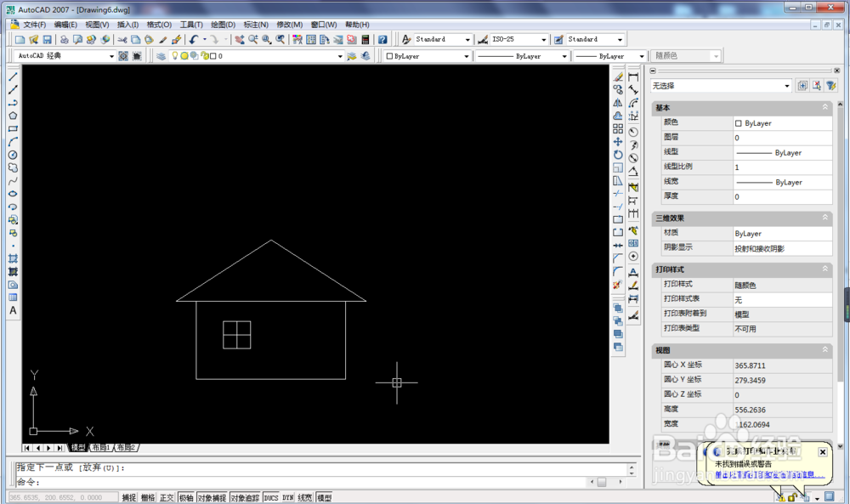Image resolution: width=850 pixels, height=504 pixels.
Task: Switch to the 布局1 layout tab
Action: coord(101,448)
